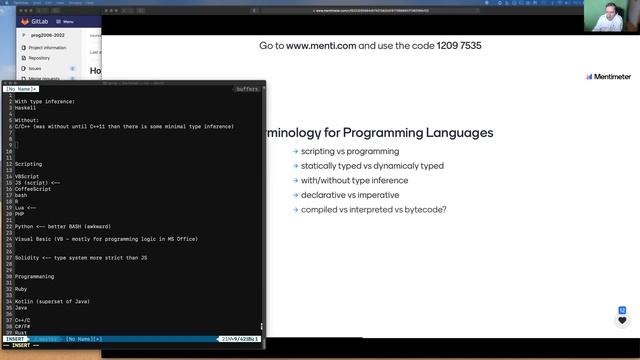Click the 'Without:' line in editor
Screen dimensions: 640x360
(27, 120)
